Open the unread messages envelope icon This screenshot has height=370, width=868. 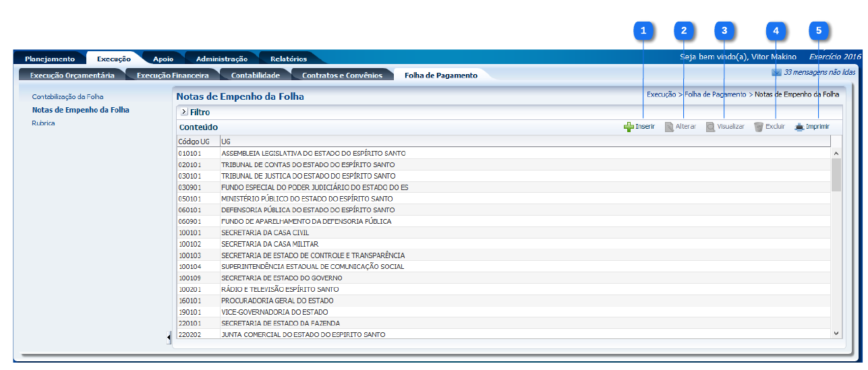click(x=776, y=72)
